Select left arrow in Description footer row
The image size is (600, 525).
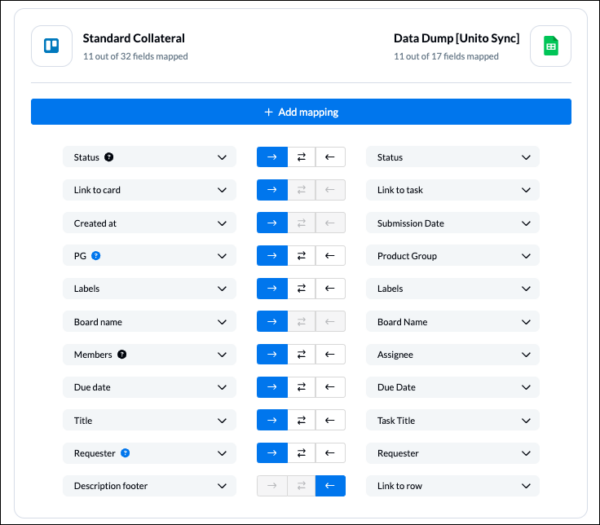click(330, 486)
